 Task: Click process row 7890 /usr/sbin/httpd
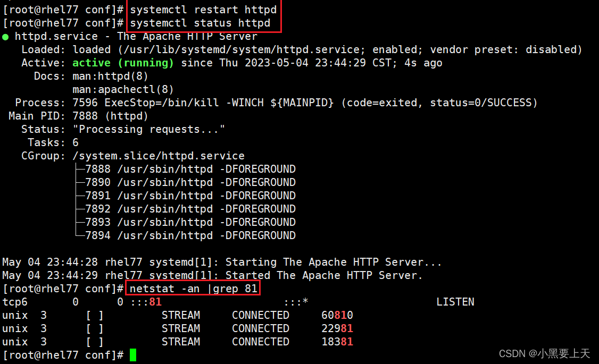point(190,182)
